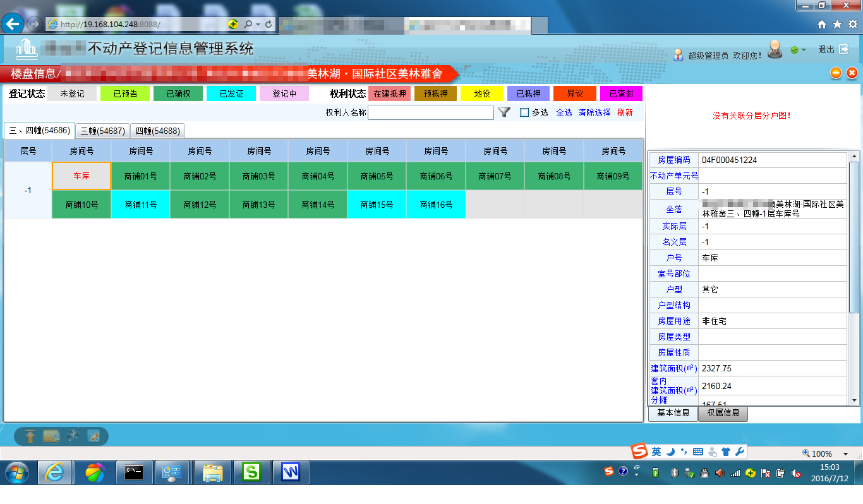This screenshot has width=863, height=504.
Task: Click the browser back arrow button
Action: [x=13, y=24]
